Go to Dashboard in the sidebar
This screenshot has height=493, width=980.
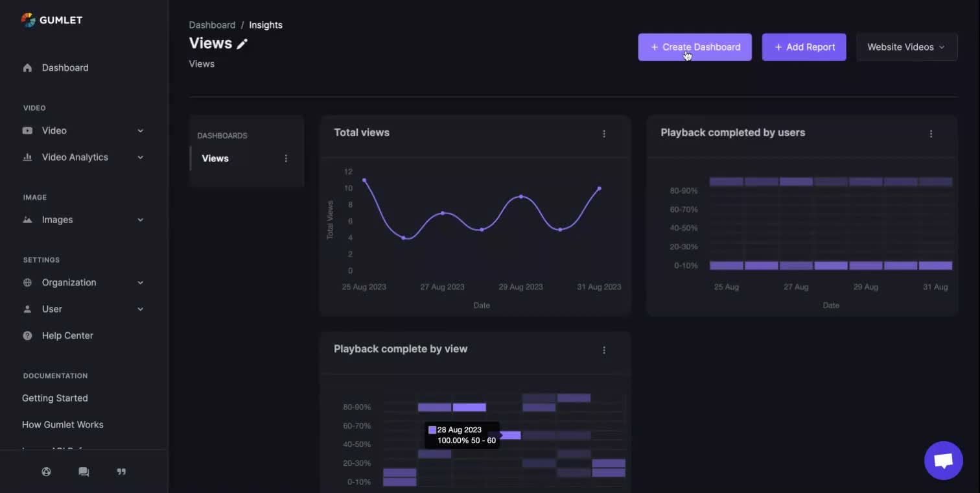[x=65, y=67]
